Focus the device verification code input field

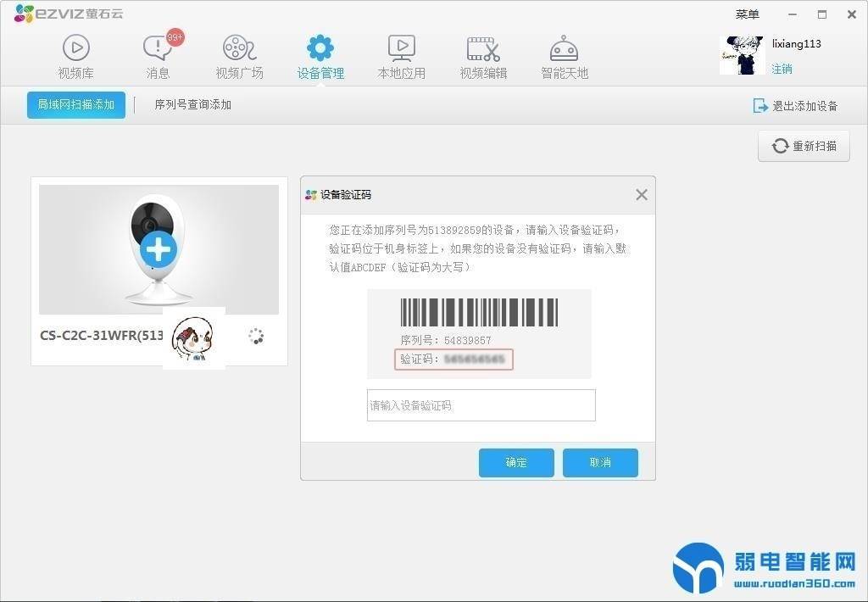coord(481,405)
